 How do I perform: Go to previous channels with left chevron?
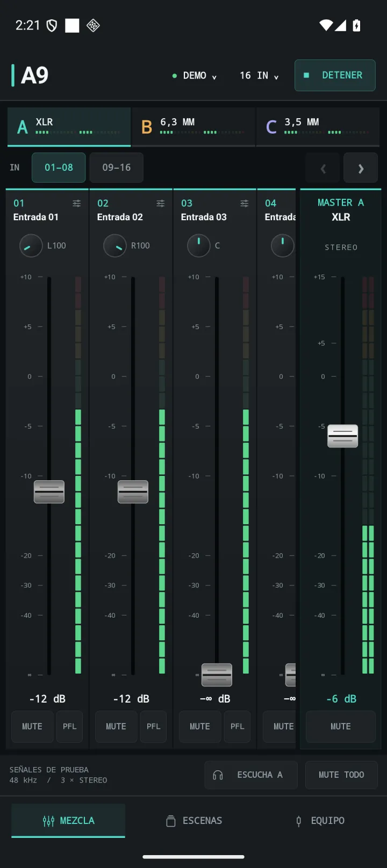pyautogui.click(x=323, y=169)
